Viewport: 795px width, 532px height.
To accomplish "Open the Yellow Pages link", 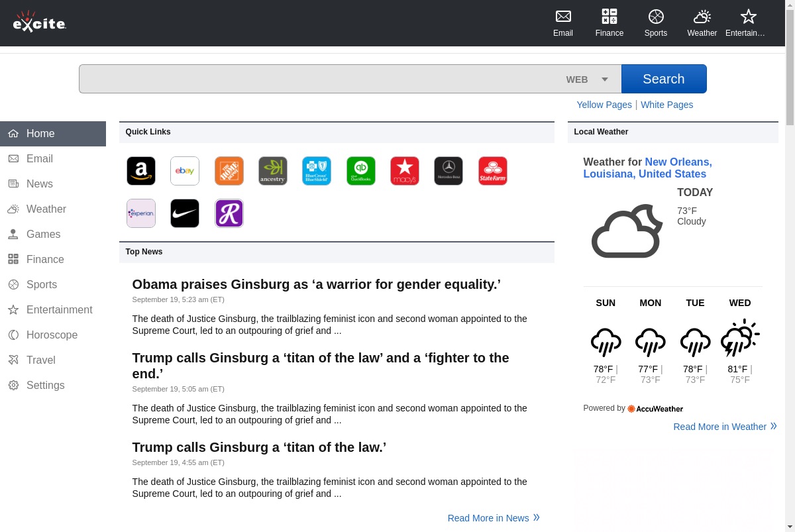I will click(604, 105).
